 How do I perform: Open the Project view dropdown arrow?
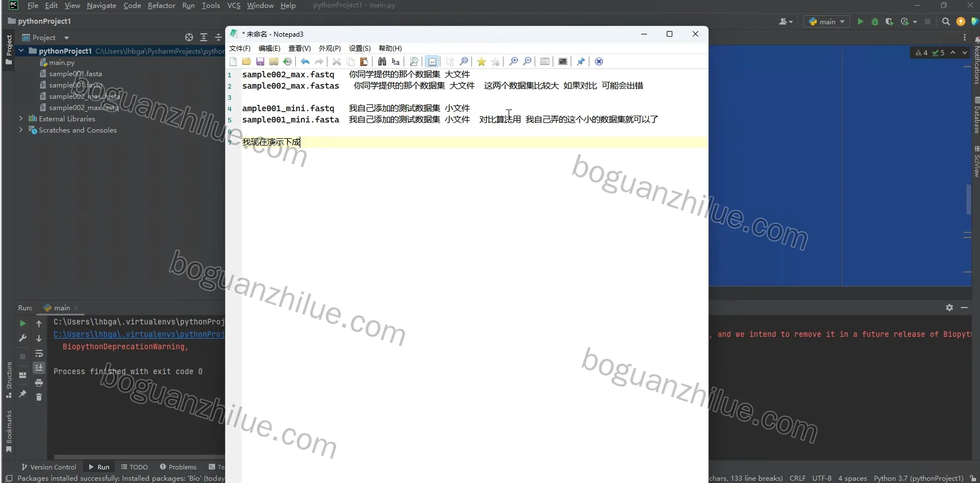coord(67,38)
